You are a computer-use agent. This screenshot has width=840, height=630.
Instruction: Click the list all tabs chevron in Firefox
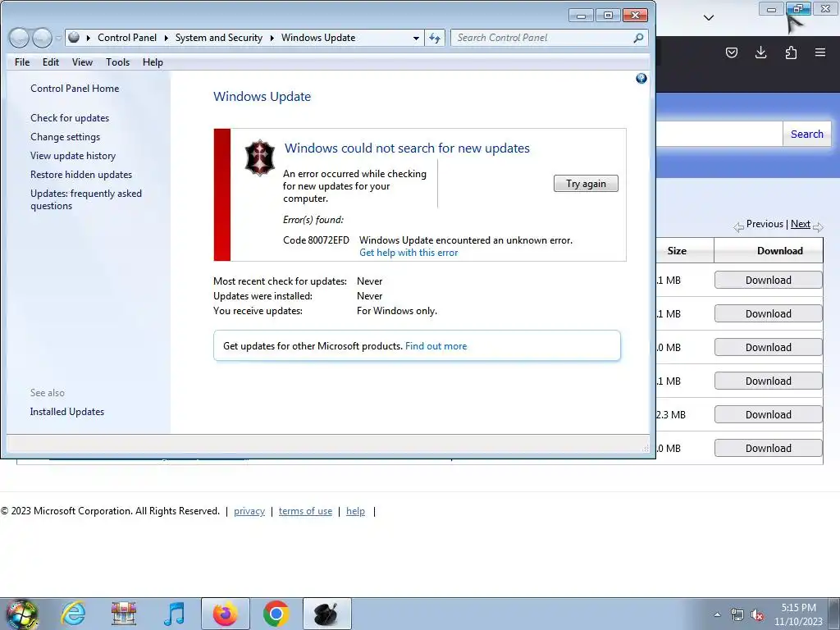tap(708, 18)
